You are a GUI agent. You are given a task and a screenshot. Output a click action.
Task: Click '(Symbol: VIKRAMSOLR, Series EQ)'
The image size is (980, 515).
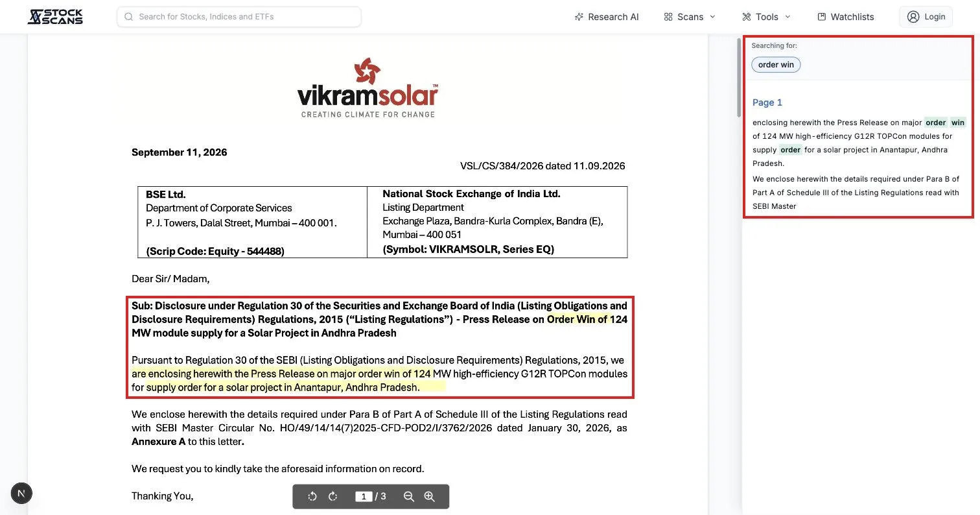(x=468, y=249)
